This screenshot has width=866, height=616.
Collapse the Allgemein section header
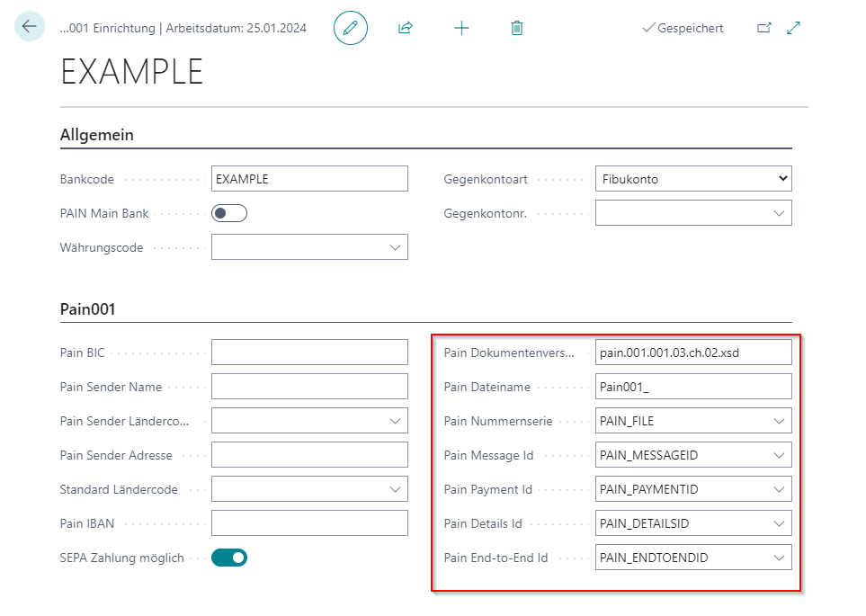pos(97,135)
